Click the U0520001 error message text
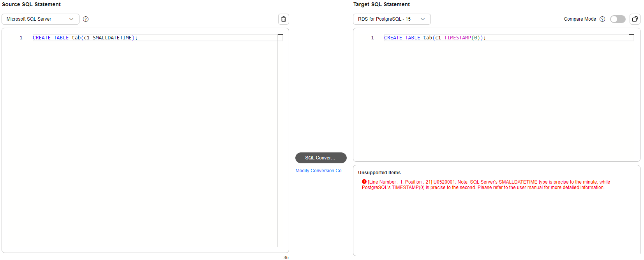Screen dimensions: 644x260 tap(486, 185)
